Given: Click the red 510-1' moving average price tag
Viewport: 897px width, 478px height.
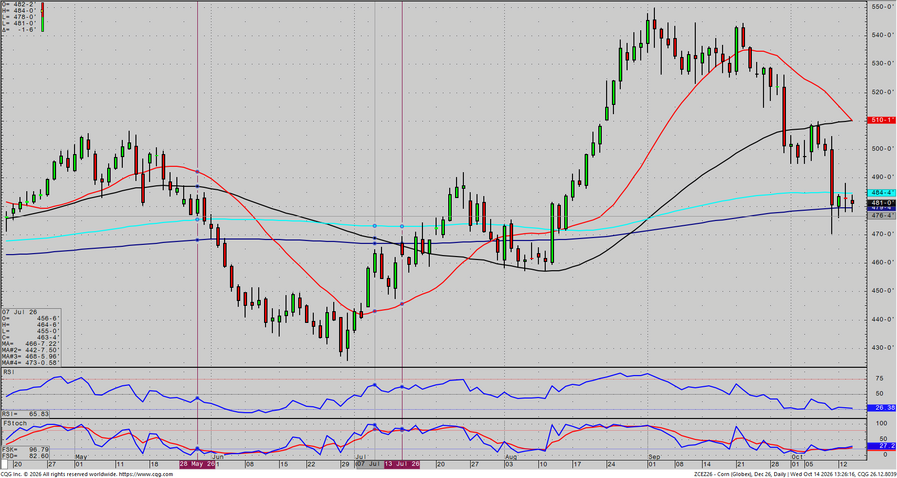Looking at the screenshot, I should tap(882, 120).
